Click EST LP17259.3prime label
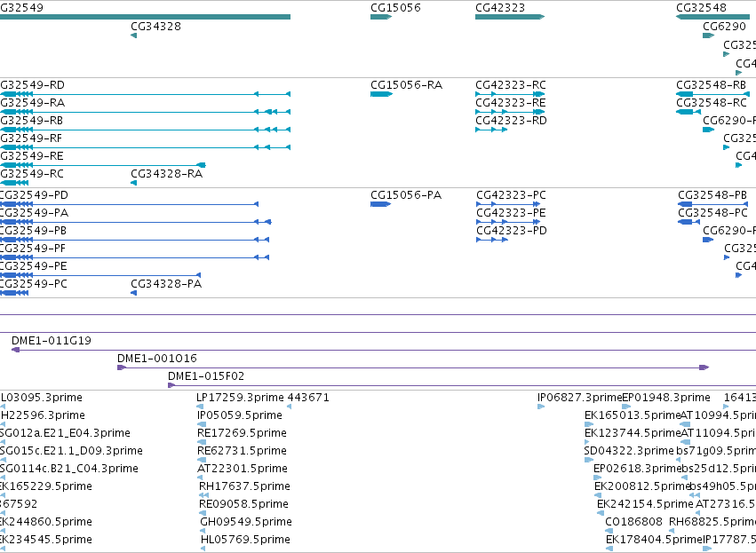The width and height of the screenshot is (756, 553). tap(240, 398)
